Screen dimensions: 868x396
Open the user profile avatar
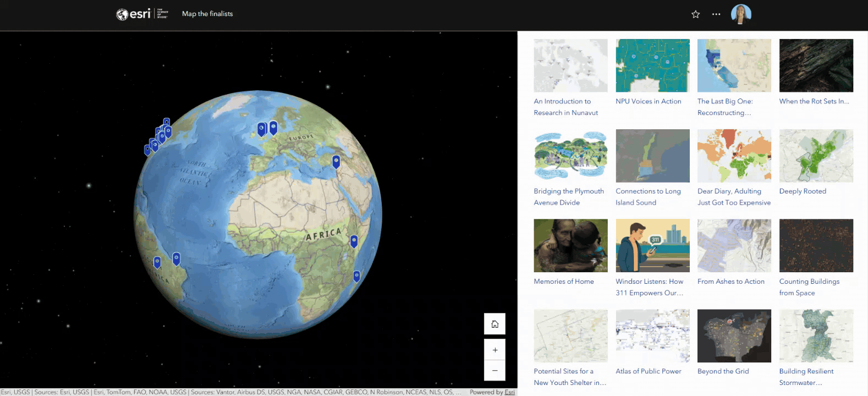pos(741,14)
